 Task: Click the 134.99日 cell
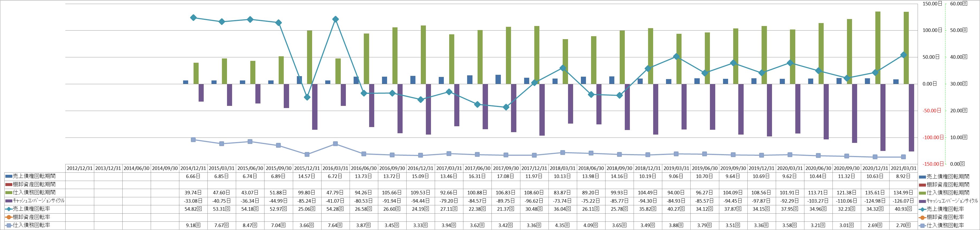[903, 193]
